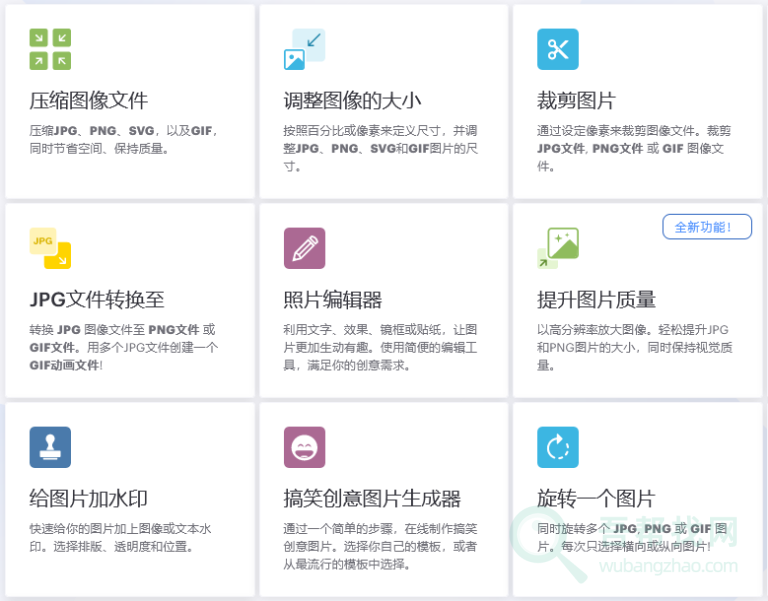Click the green compress image icon
This screenshot has height=601, width=768.
point(50,49)
